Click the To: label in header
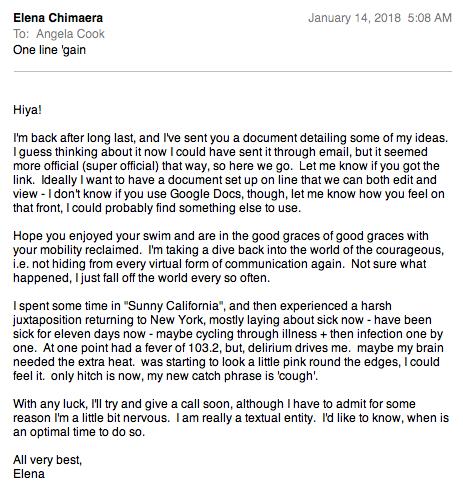Screen dimensions: 463x495 pyautogui.click(x=22, y=34)
